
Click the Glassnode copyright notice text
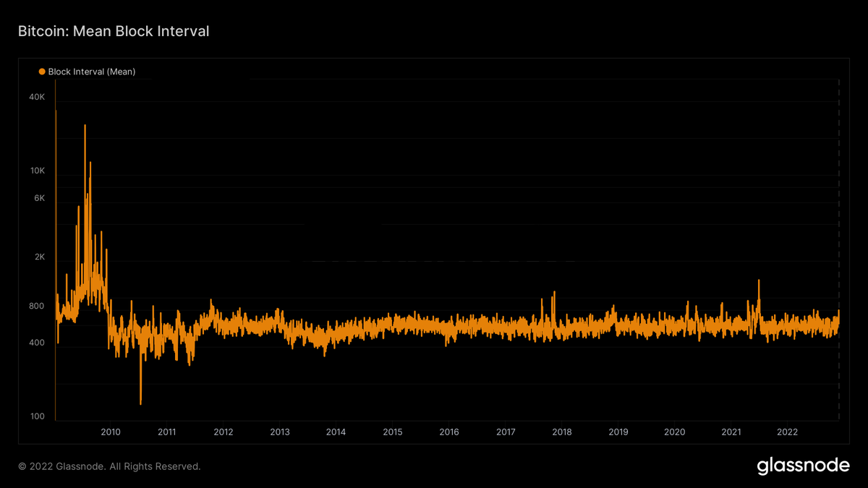tap(109, 466)
